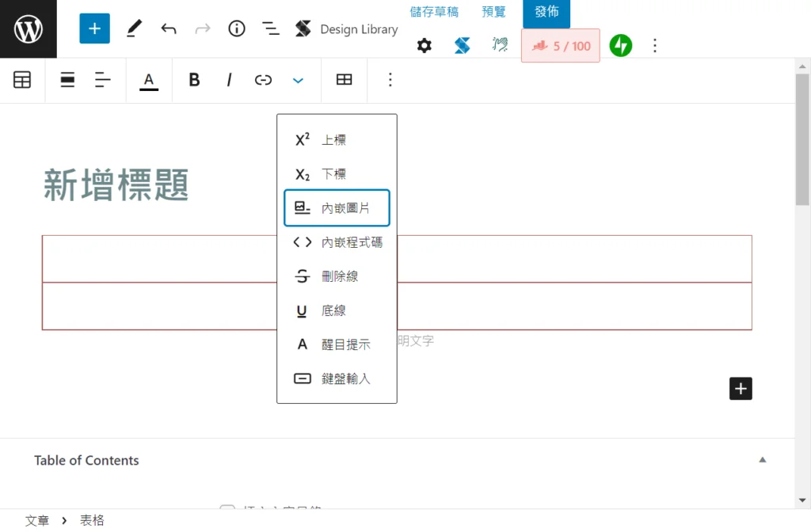
Task: Click the WordPress logo icon
Action: [x=29, y=29]
